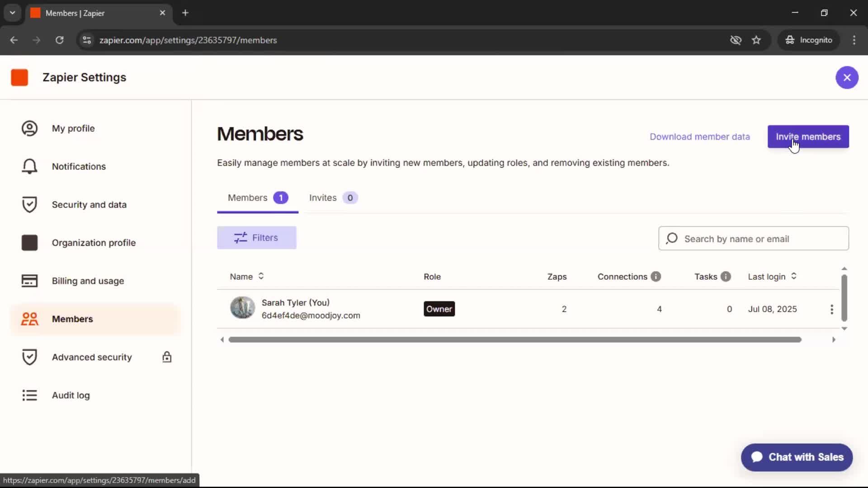Screen dimensions: 868x488
Task: Open the tab search dropdown arrow
Action: click(12, 13)
